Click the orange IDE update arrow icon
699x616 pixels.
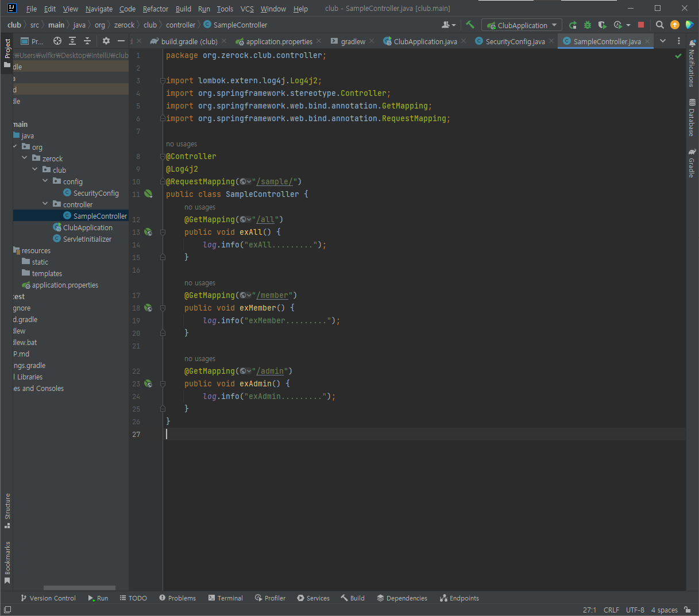675,25
